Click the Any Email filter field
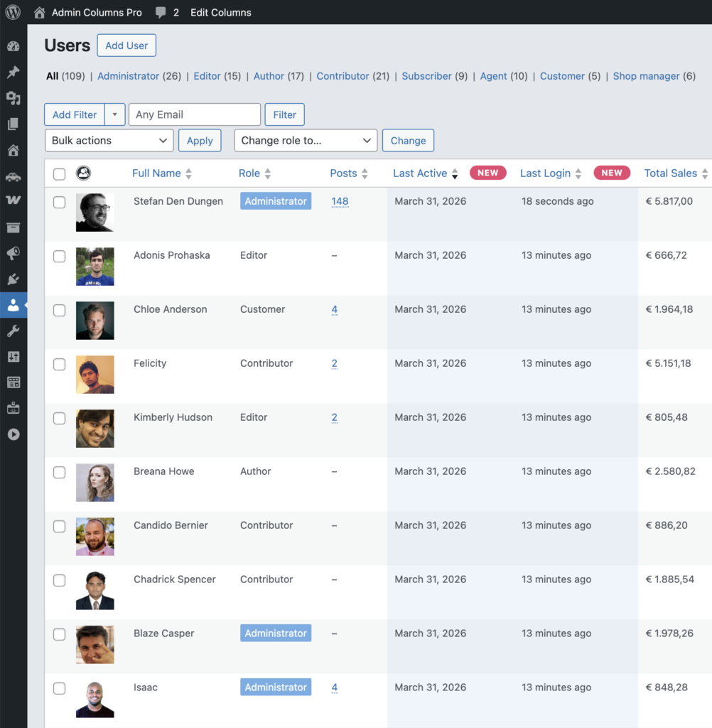 click(x=194, y=114)
